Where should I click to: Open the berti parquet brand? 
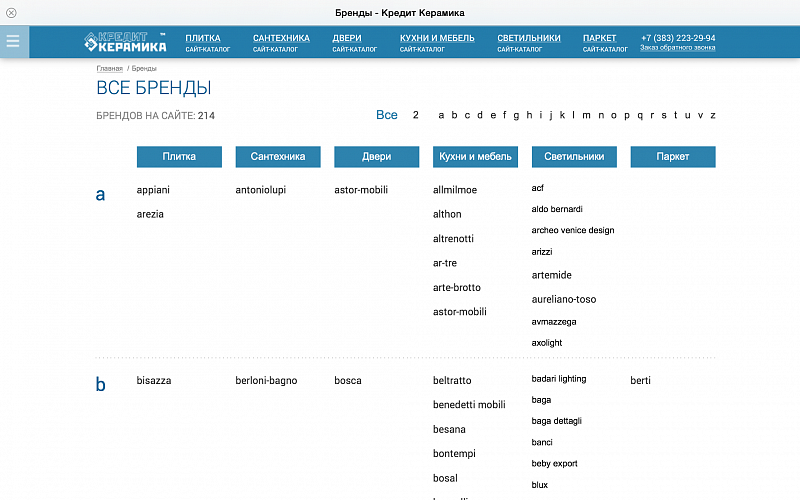(x=640, y=381)
